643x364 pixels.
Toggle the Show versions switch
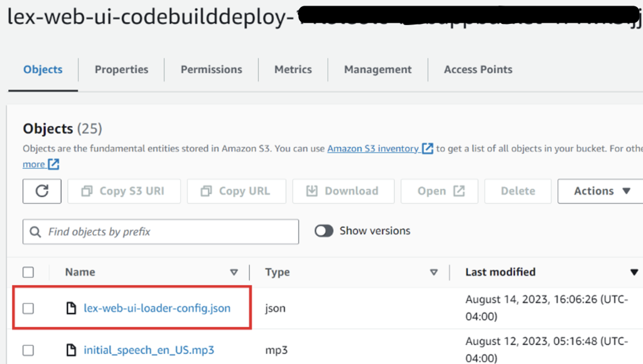point(323,231)
